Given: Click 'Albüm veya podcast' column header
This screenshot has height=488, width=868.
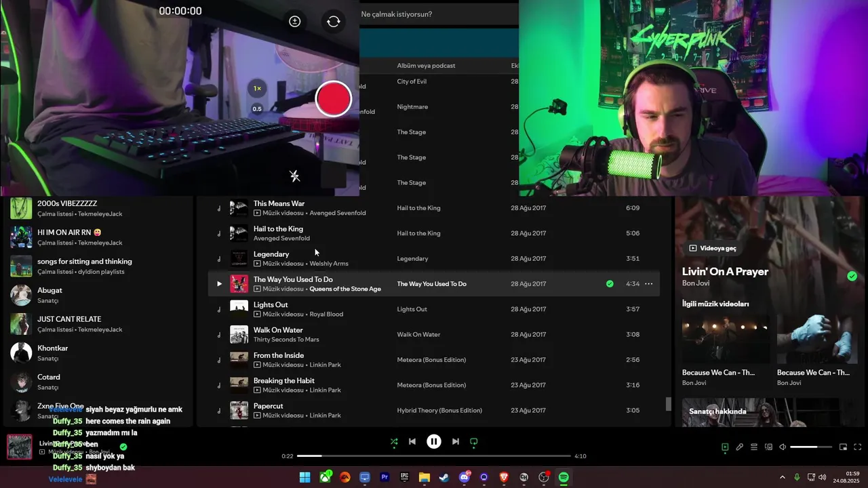Looking at the screenshot, I should click(426, 66).
